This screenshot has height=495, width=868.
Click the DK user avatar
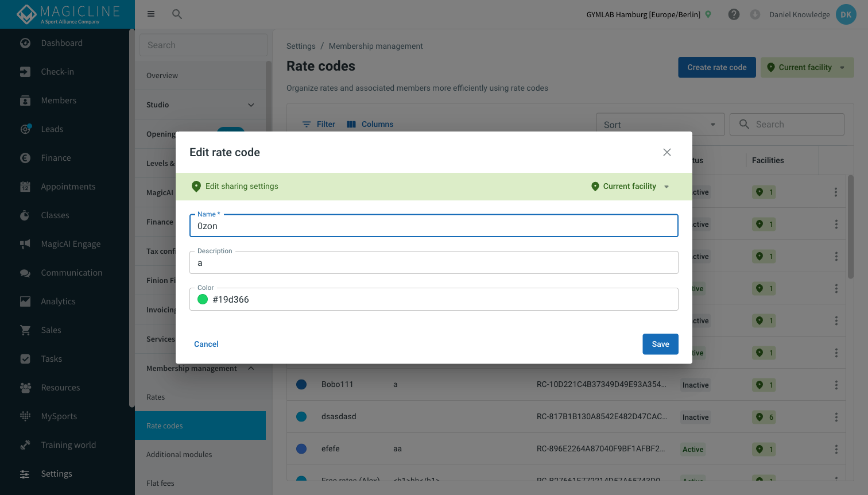point(846,14)
